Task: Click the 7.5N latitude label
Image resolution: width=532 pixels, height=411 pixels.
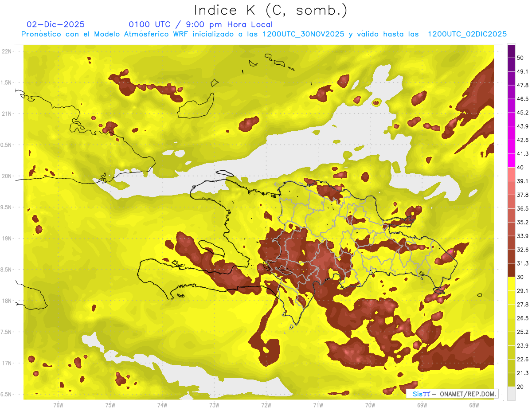Action: pos(6,332)
